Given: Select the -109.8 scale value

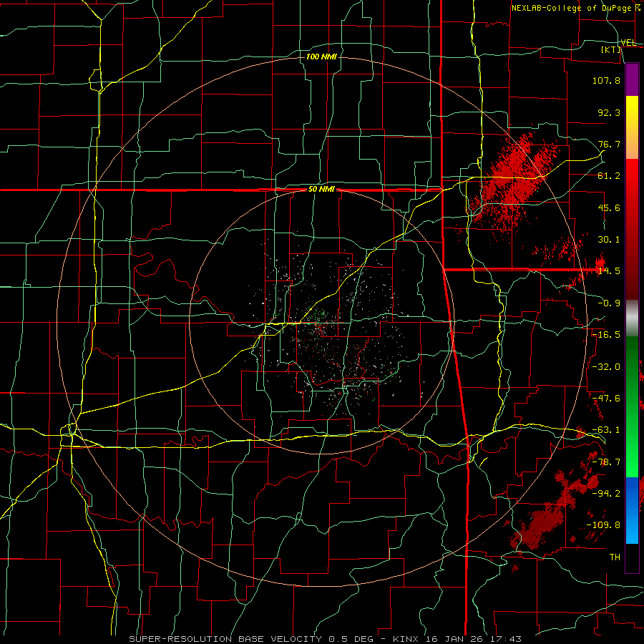Looking at the screenshot, I should 603,525.
